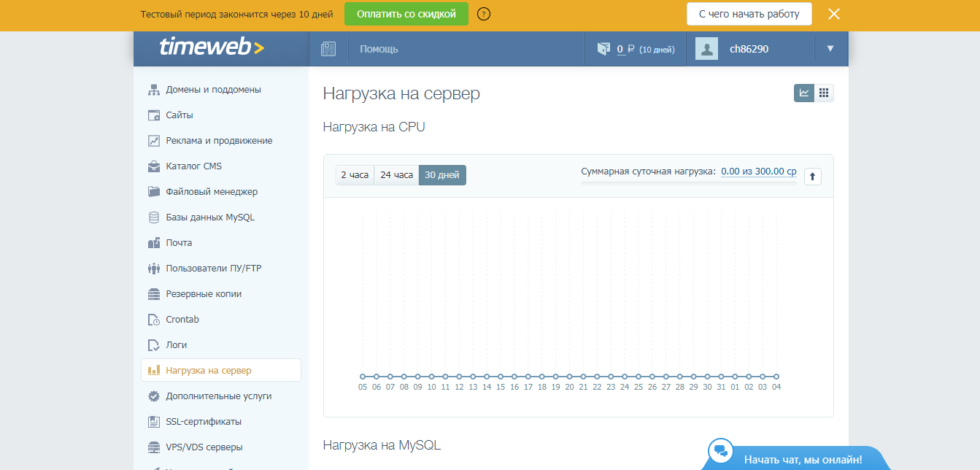This screenshot has width=980, height=470.
Task: Click the Файловый менеджер folder icon
Action: (153, 192)
